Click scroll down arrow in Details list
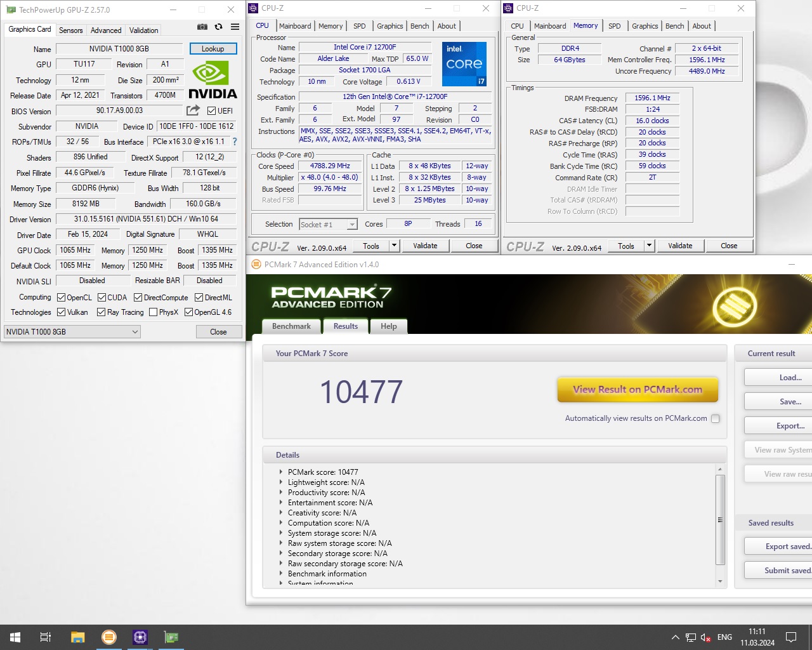 coord(720,581)
